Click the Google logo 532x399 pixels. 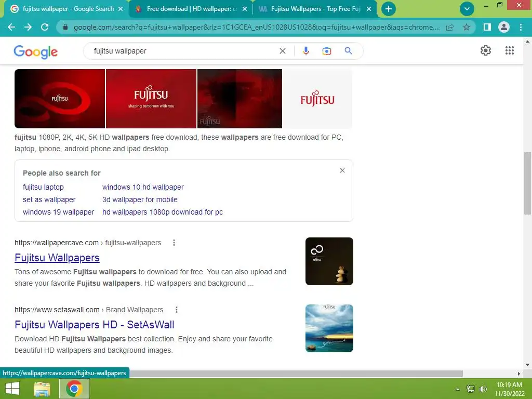click(36, 51)
